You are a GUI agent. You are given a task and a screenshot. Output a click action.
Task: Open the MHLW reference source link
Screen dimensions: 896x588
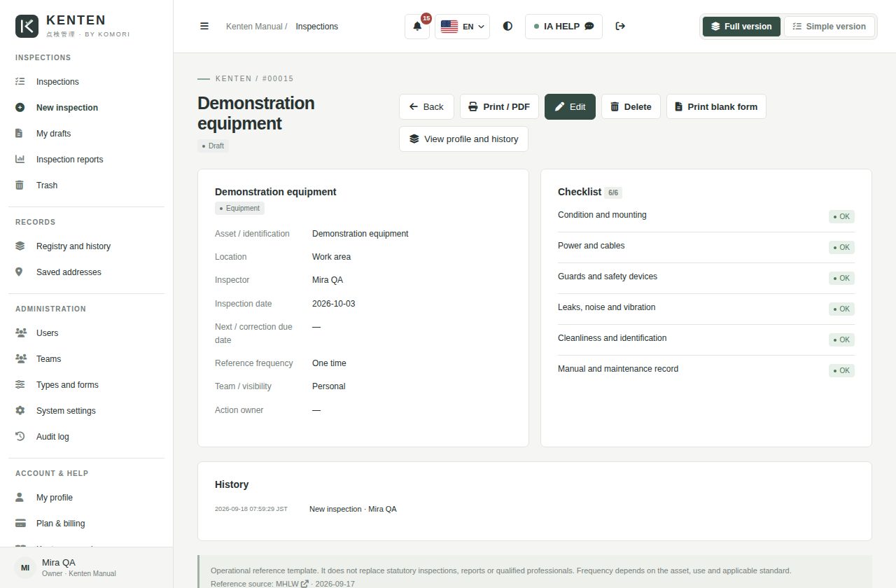click(292, 584)
